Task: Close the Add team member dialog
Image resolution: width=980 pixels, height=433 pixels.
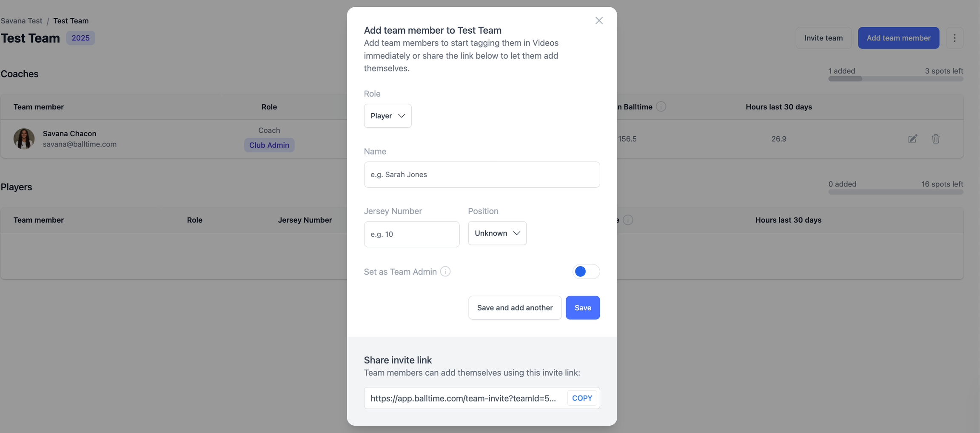Action: pyautogui.click(x=599, y=20)
